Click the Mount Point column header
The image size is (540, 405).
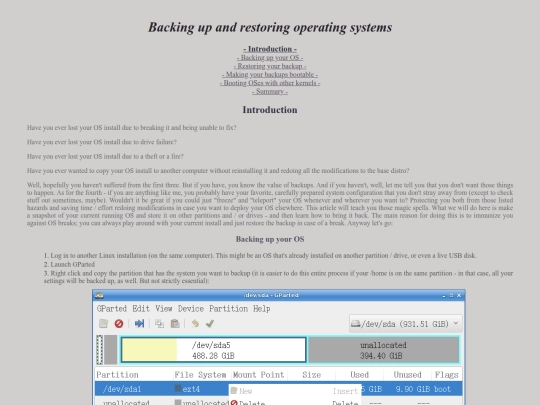coord(259,375)
